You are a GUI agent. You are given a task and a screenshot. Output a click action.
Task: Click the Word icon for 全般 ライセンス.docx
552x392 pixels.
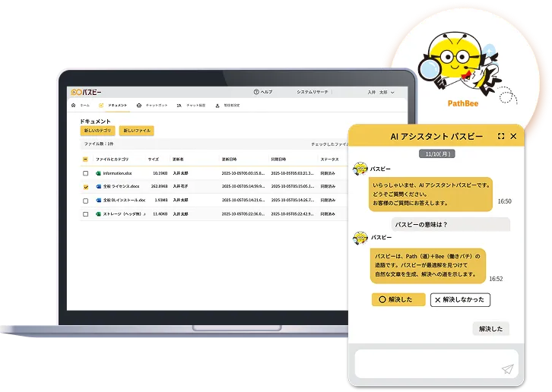[98, 186]
